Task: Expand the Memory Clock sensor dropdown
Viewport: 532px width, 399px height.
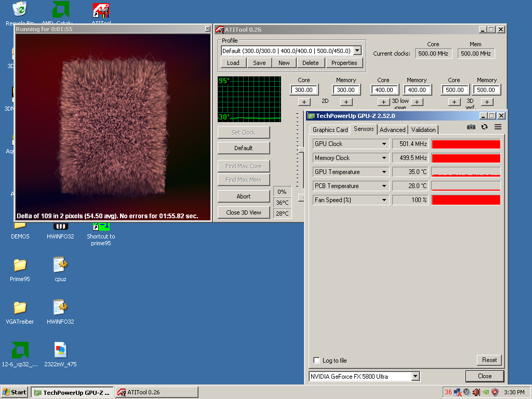Action: click(x=384, y=158)
